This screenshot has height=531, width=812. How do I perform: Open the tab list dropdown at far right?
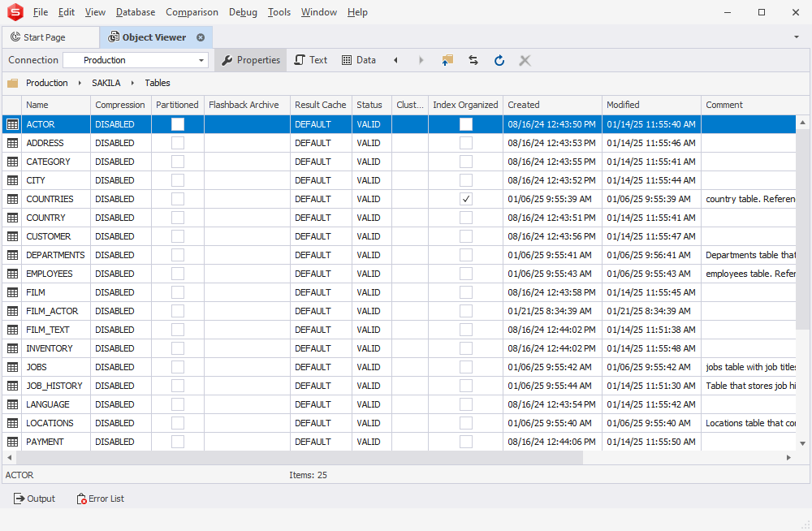tap(795, 36)
